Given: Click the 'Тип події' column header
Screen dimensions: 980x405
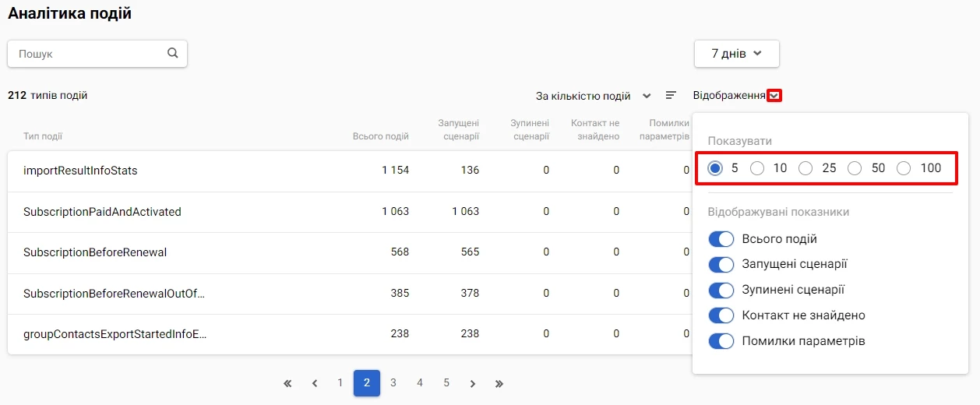Looking at the screenshot, I should [43, 136].
